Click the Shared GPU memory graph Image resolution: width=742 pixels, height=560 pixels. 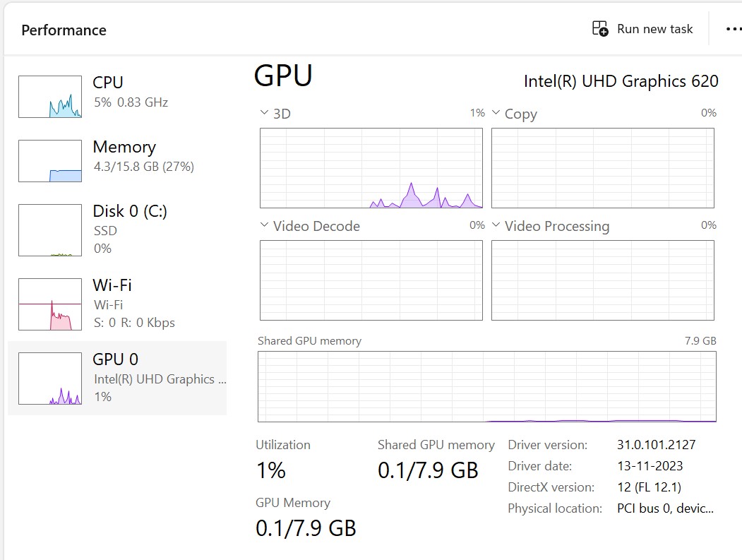486,386
